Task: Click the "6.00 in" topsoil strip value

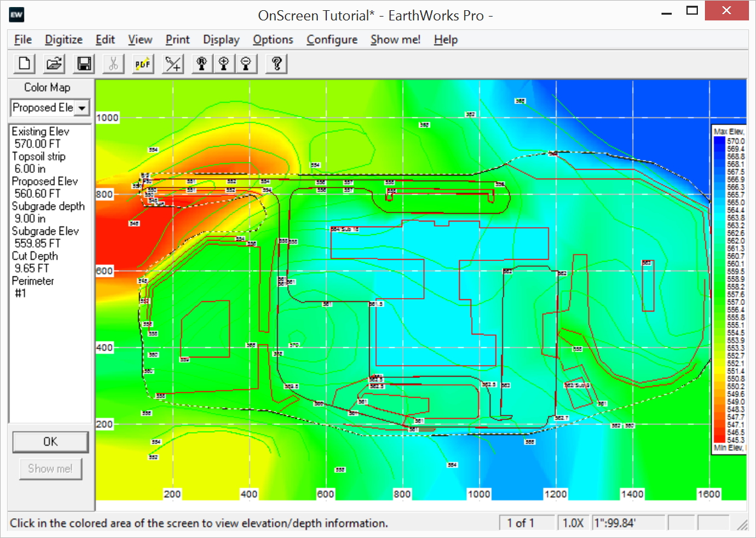Action: click(30, 168)
